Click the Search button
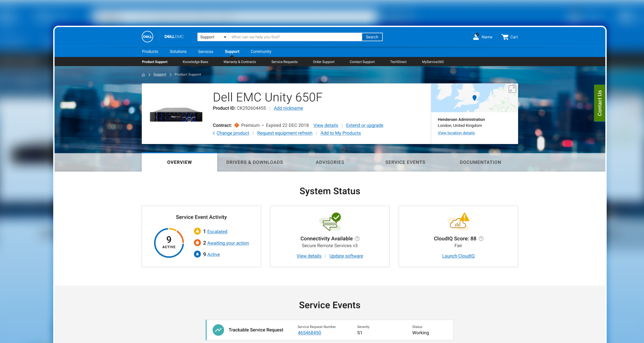This screenshot has width=644, height=343. (x=372, y=37)
